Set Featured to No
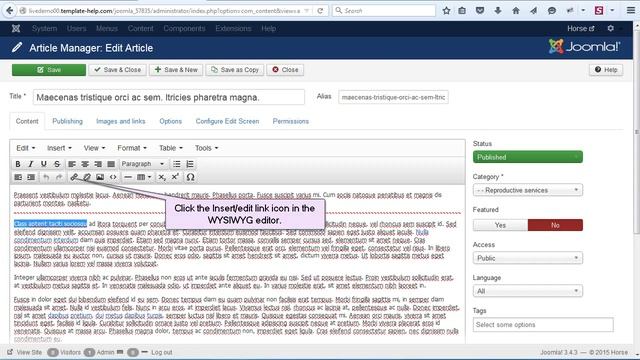Screen dimensions: 640x360 click(x=555, y=225)
